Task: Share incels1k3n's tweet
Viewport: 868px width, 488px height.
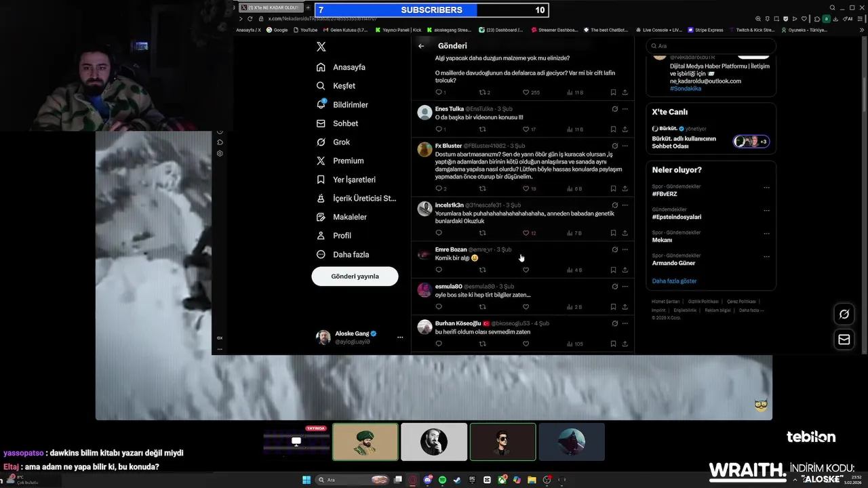Action: 625,232
